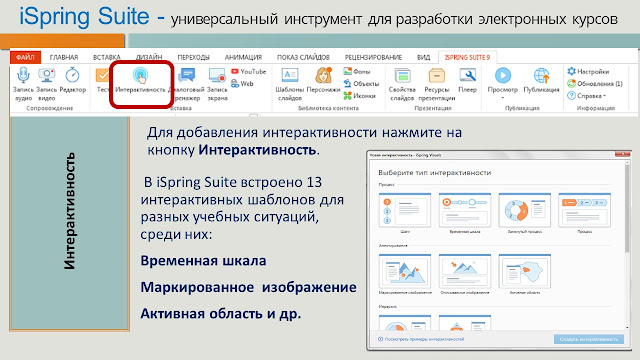Open the Диалоговый тренажер tool
Image resolution: width=640 pixels, height=360 pixels.
click(187, 84)
